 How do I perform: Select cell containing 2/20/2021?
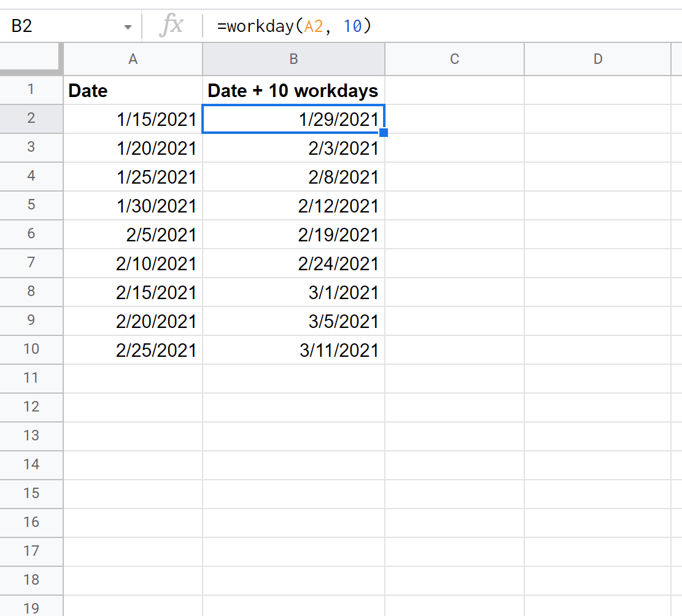[133, 321]
